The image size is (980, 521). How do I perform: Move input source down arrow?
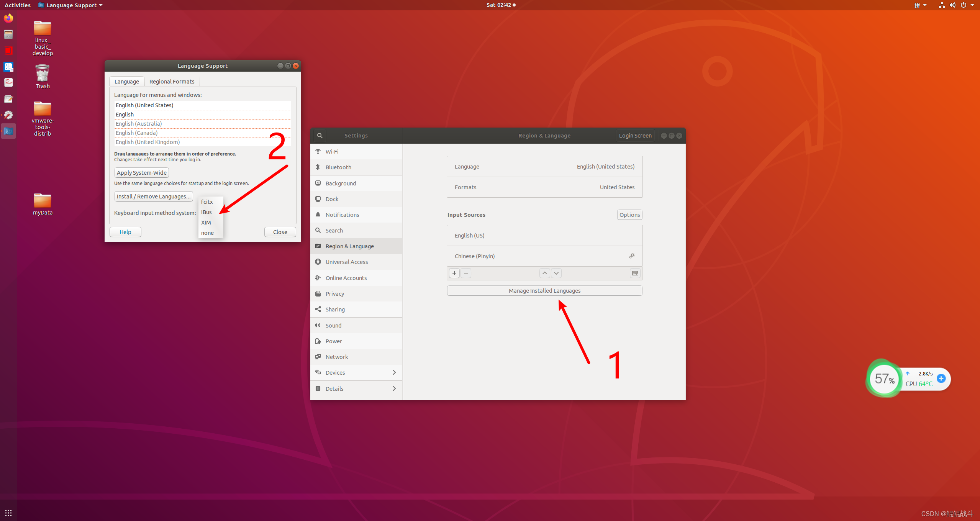556,273
